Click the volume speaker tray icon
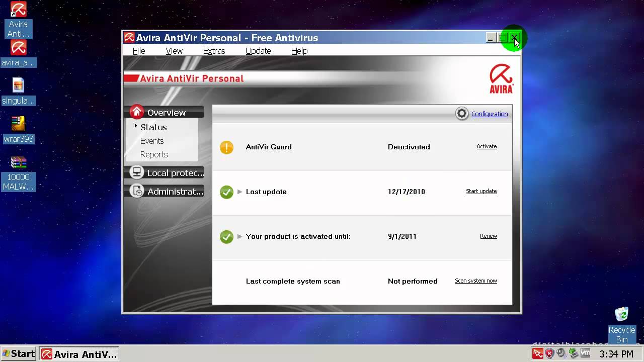644x362 pixels. tap(561, 354)
